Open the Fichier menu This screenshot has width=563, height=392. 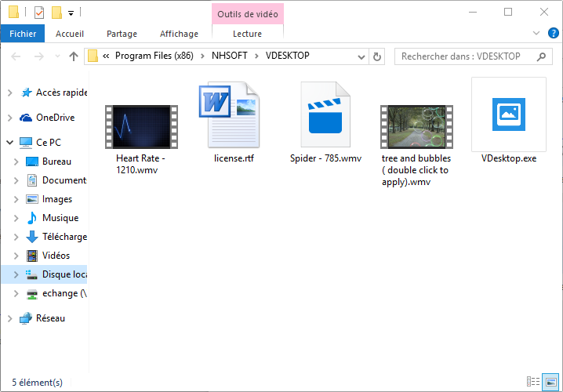(x=23, y=34)
